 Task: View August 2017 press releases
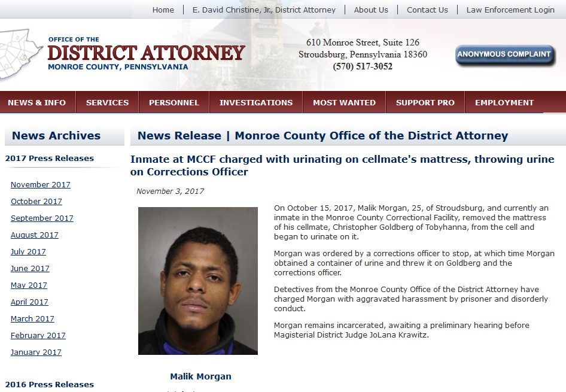pos(35,235)
